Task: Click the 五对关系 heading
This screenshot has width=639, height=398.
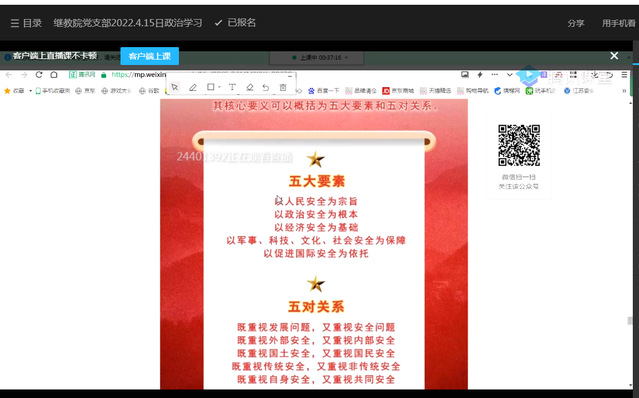Action: pos(316,307)
